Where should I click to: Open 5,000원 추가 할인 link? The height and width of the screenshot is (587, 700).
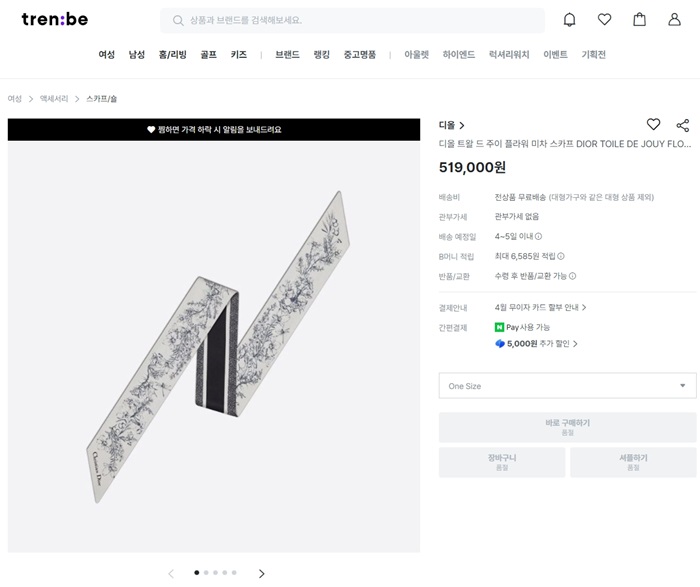click(537, 344)
